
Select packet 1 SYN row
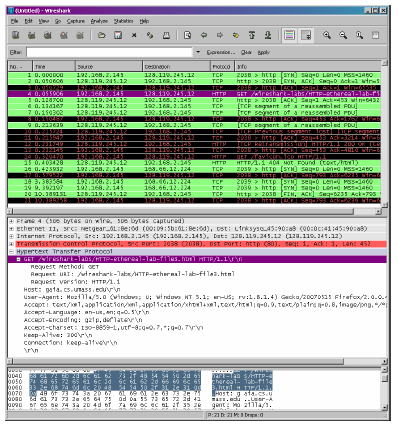[x=194, y=75]
